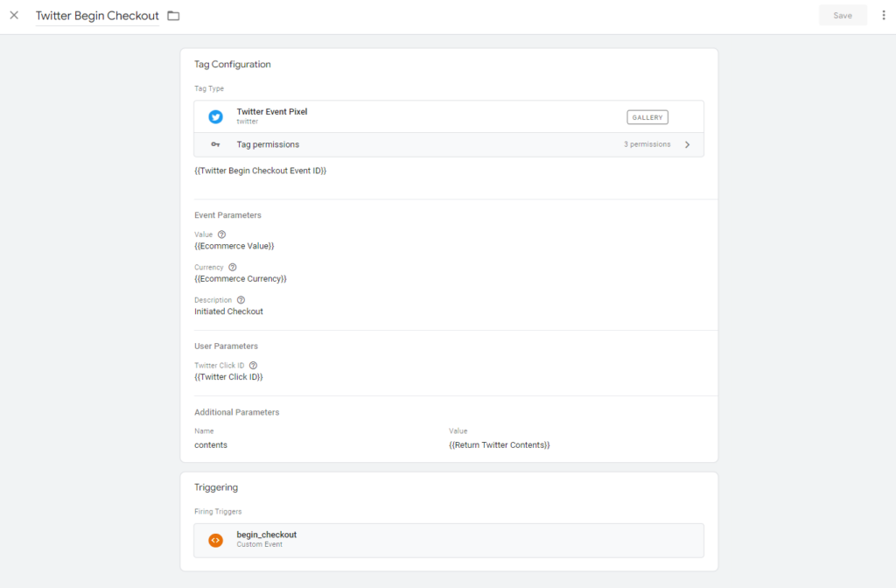Open help icon next to Description
Screen dimensions: 896x588
(241, 300)
